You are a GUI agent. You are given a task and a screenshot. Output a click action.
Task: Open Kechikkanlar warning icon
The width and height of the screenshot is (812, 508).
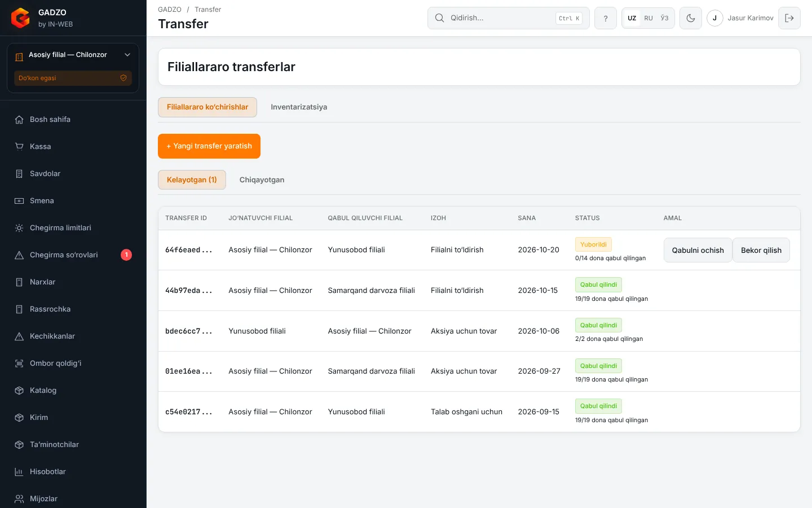click(x=19, y=336)
